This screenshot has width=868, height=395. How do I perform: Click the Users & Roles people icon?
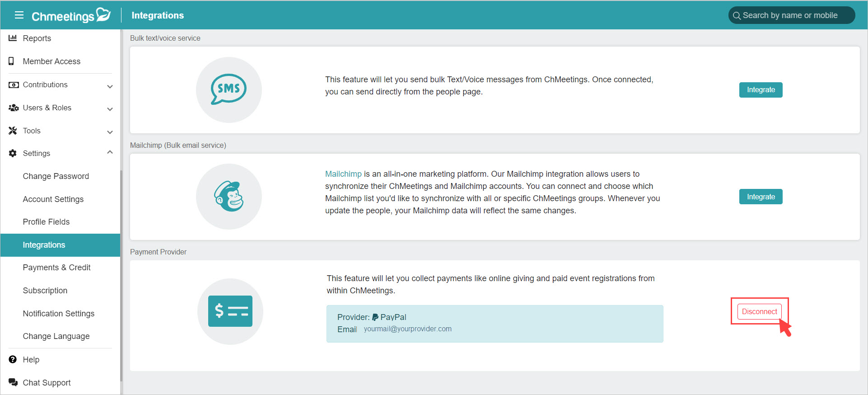coord(14,108)
